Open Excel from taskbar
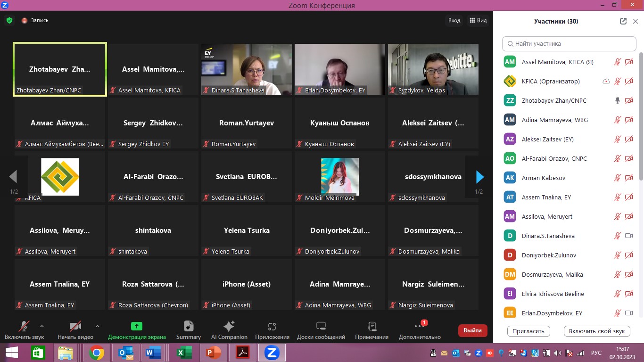The height and width of the screenshot is (362, 644). pyautogui.click(x=184, y=353)
